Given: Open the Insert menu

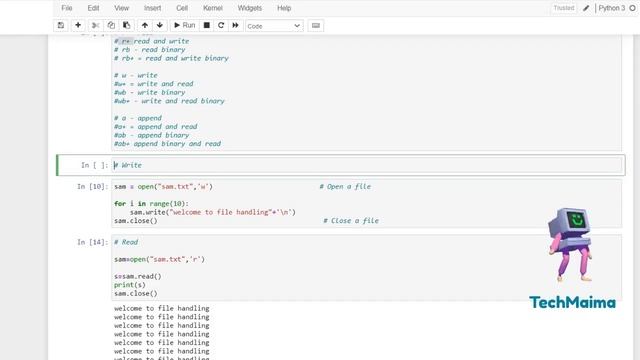Looking at the screenshot, I should (x=152, y=8).
